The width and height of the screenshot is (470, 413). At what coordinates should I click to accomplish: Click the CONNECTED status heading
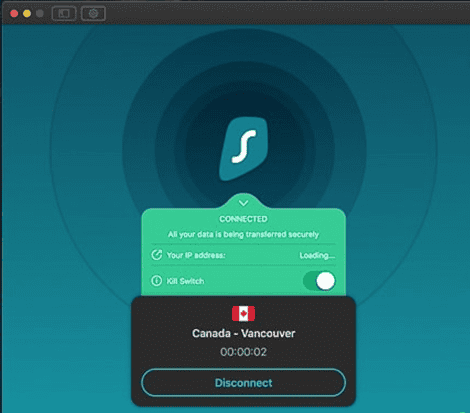tap(243, 219)
